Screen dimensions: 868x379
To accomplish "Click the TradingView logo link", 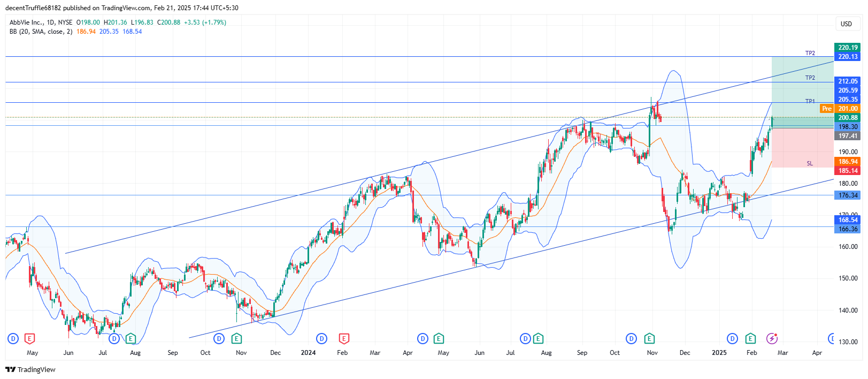I will tap(30, 369).
